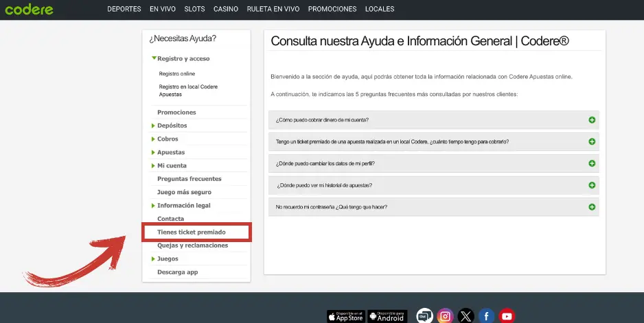Open Tienes ticket premiado link
The width and height of the screenshot is (644, 323).
pyautogui.click(x=192, y=232)
